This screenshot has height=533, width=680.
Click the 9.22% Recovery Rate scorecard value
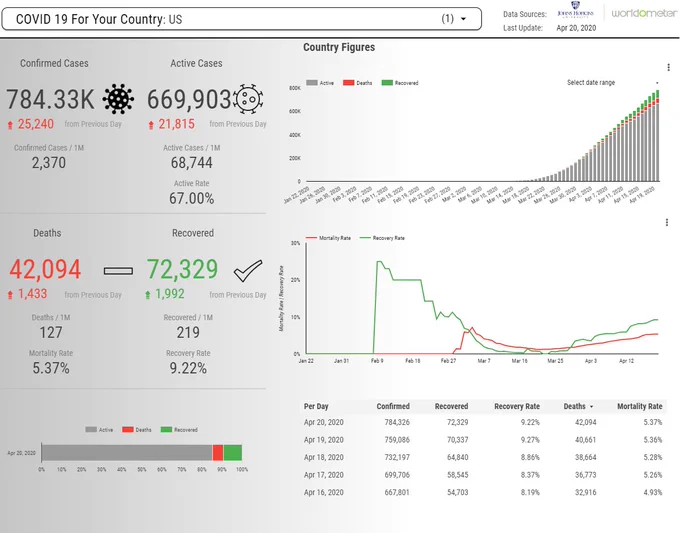(188, 368)
